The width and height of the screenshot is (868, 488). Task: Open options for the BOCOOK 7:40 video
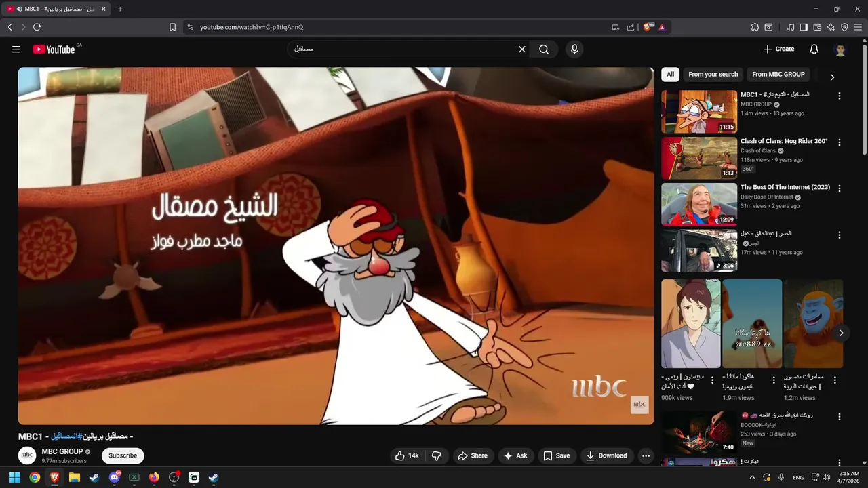point(839,417)
